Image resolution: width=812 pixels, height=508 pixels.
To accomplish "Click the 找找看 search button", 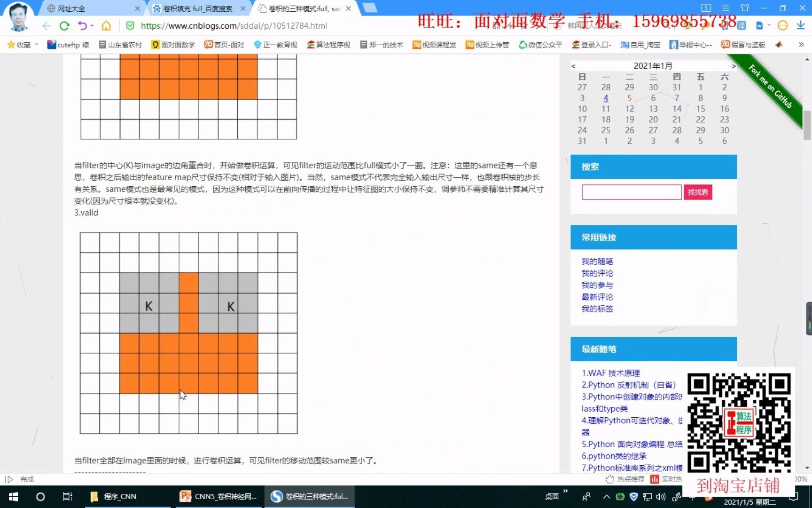I will [698, 192].
